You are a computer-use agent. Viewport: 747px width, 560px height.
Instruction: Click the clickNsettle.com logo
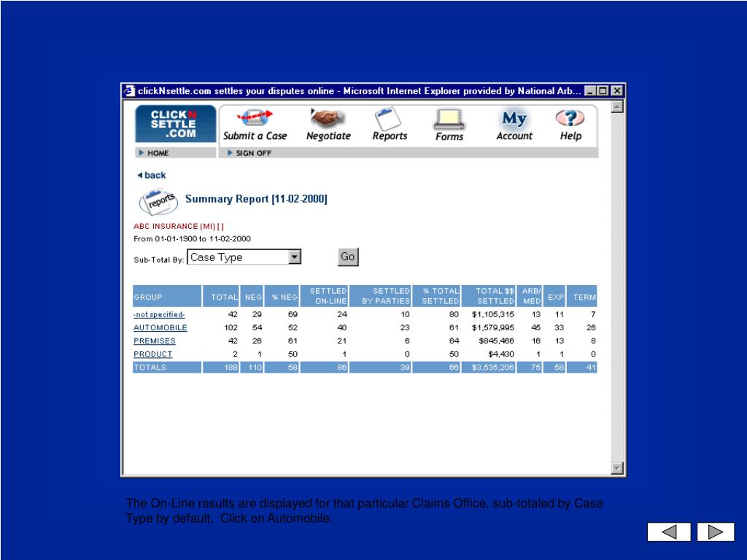[x=175, y=124]
